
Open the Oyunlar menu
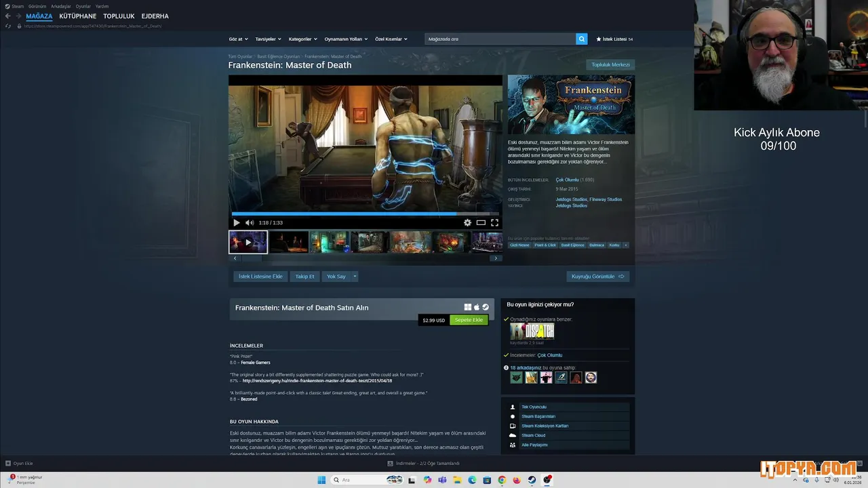[83, 6]
